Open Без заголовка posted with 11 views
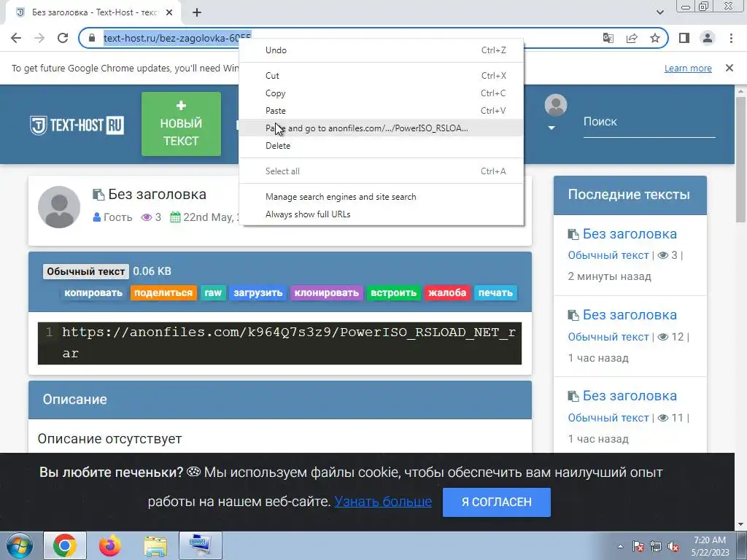 (x=630, y=396)
